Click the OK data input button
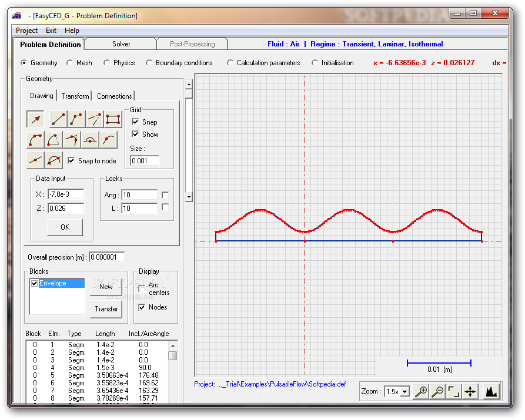The height and width of the screenshot is (420, 525). pyautogui.click(x=65, y=227)
